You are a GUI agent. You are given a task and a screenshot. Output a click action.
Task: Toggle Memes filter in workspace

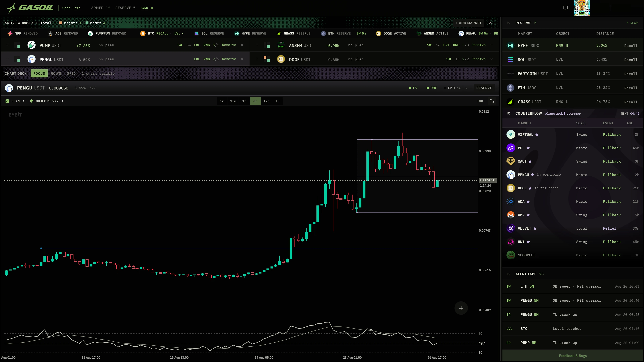pos(95,23)
